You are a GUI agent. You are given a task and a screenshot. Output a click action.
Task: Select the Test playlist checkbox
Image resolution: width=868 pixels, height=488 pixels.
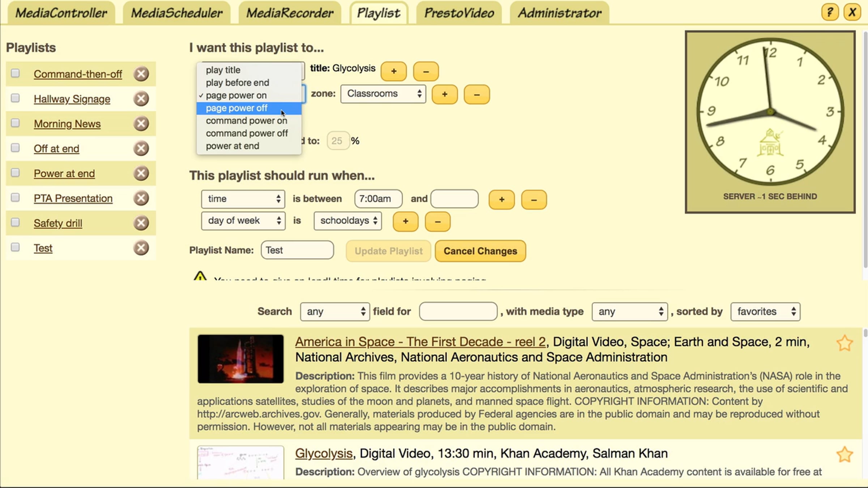[15, 247]
